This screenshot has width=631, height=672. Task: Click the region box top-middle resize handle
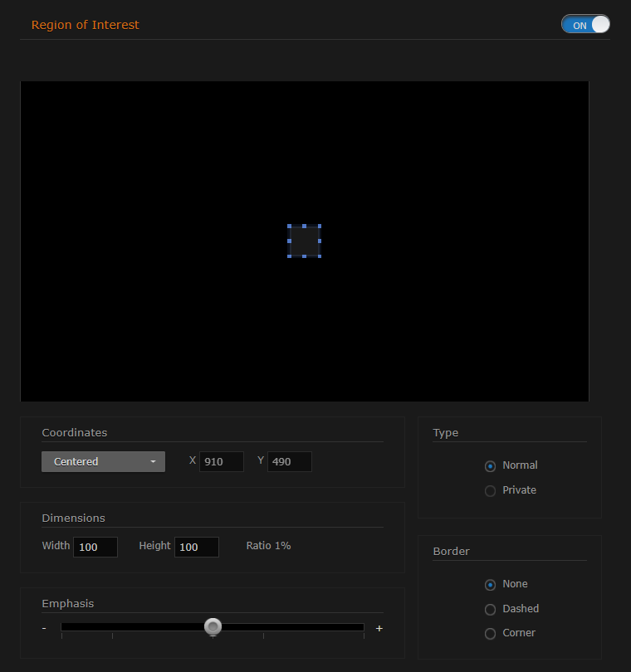point(305,226)
